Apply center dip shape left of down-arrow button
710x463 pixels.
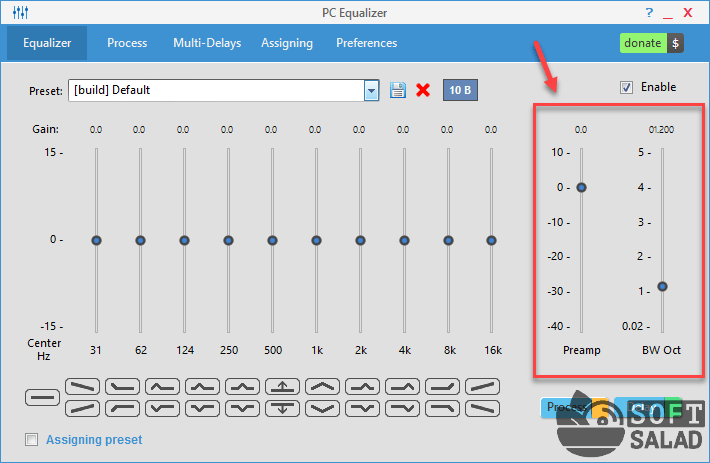point(242,409)
